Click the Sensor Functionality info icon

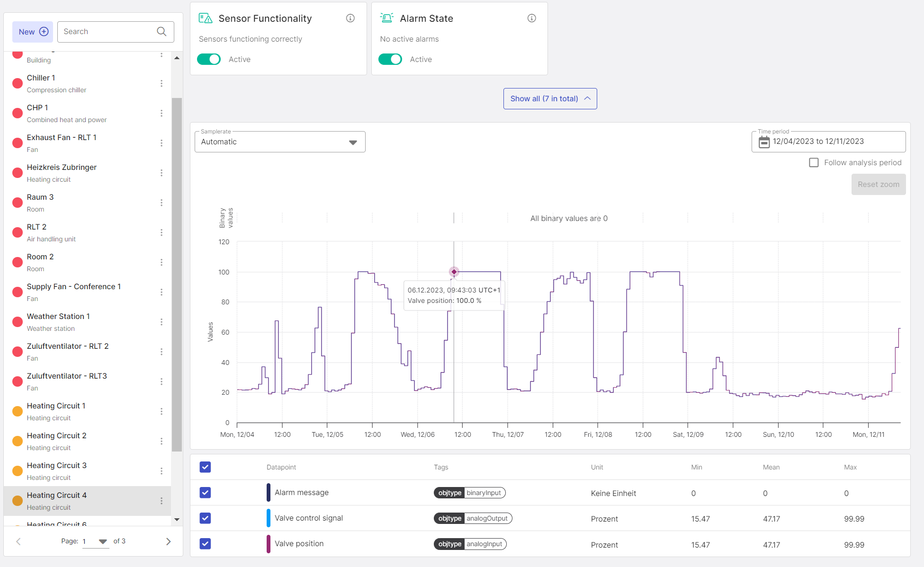[x=350, y=18]
